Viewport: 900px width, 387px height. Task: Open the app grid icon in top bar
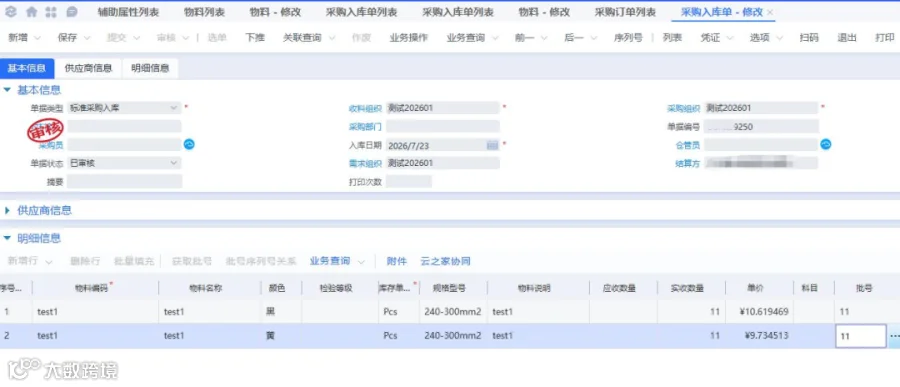pyautogui.click(x=51, y=12)
